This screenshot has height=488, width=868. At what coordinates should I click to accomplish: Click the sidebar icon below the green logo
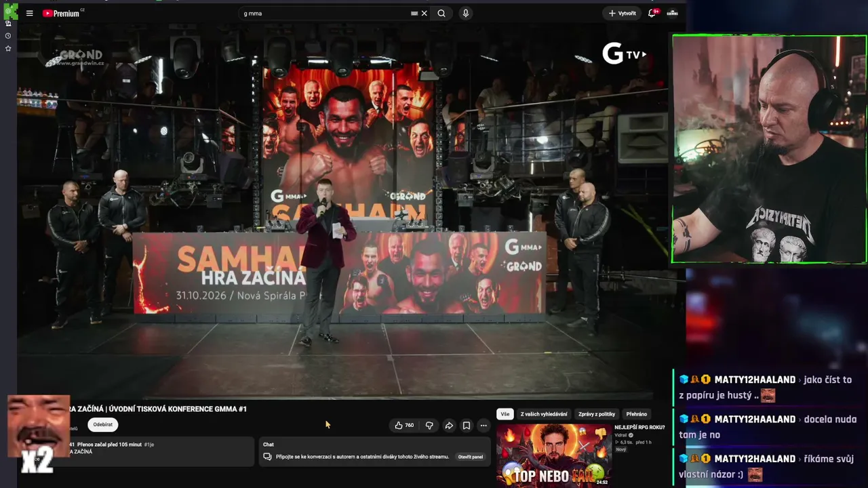coord(8,23)
